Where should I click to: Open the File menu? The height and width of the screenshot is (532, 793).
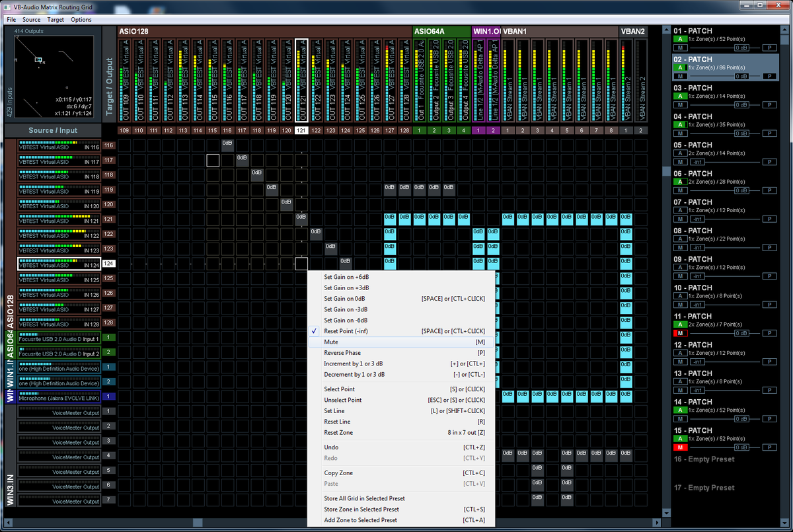(x=12, y=20)
